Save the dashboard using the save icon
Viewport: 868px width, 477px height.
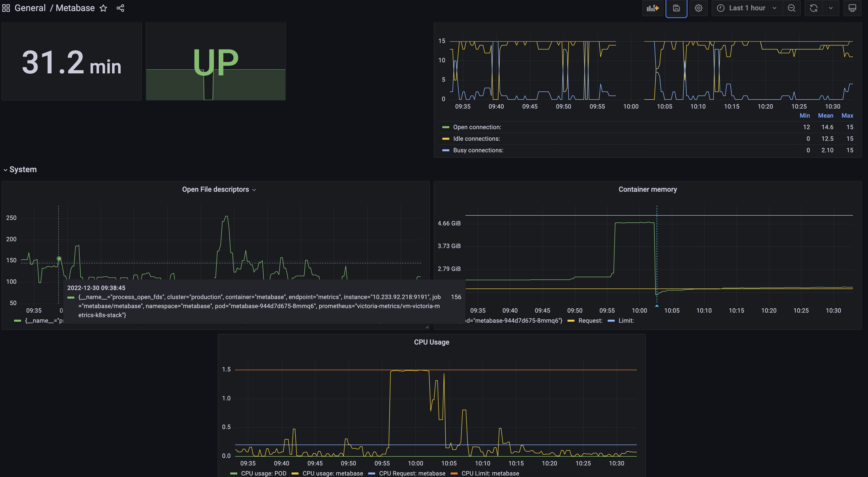point(676,8)
